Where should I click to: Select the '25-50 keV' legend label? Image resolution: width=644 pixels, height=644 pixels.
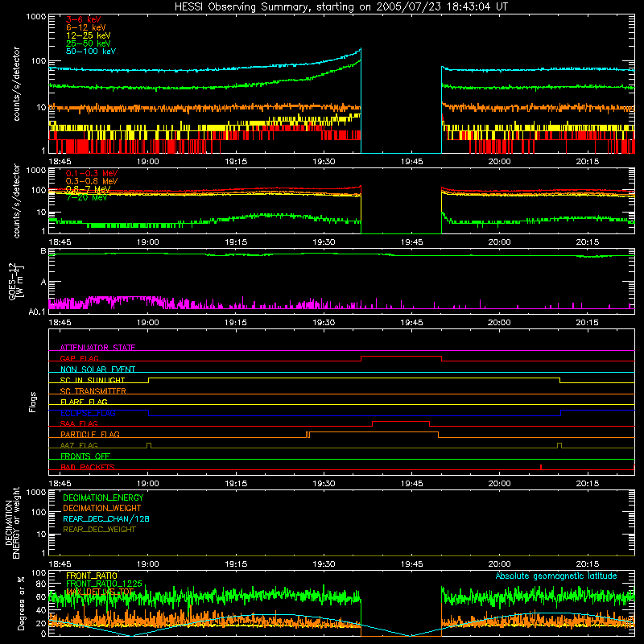pyautogui.click(x=88, y=43)
